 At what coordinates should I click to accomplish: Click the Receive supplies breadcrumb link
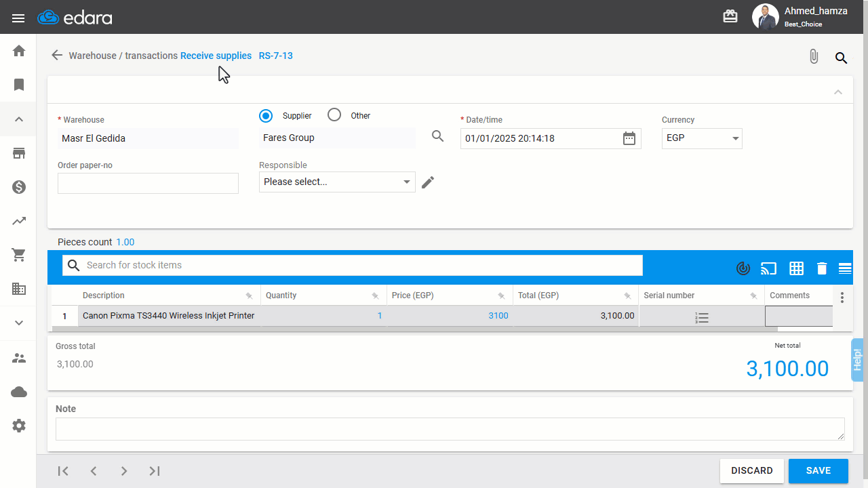point(216,56)
